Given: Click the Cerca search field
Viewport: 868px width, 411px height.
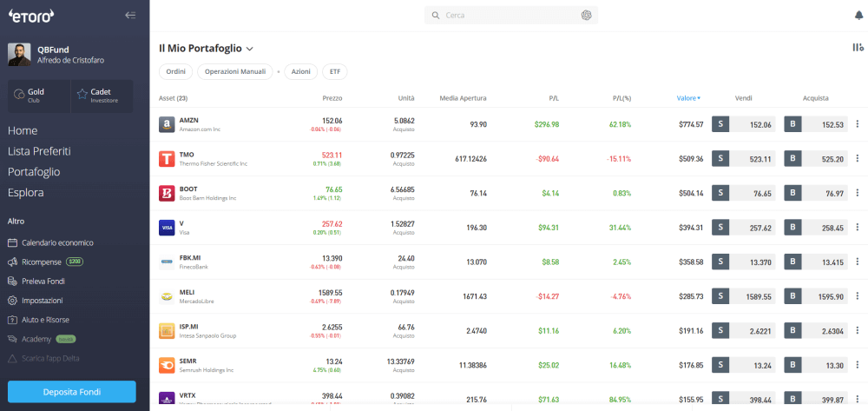Looking at the screenshot, I should pyautogui.click(x=511, y=16).
